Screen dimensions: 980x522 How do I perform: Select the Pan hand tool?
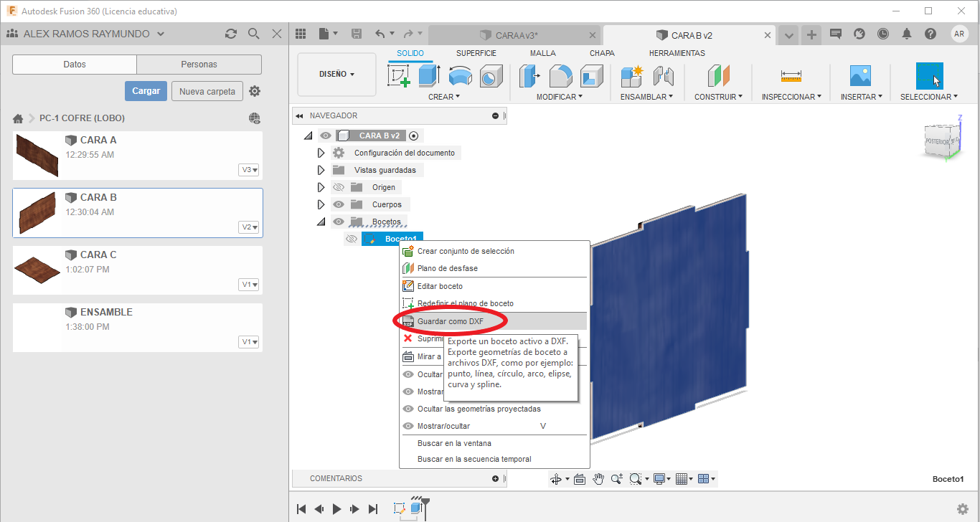click(598, 478)
